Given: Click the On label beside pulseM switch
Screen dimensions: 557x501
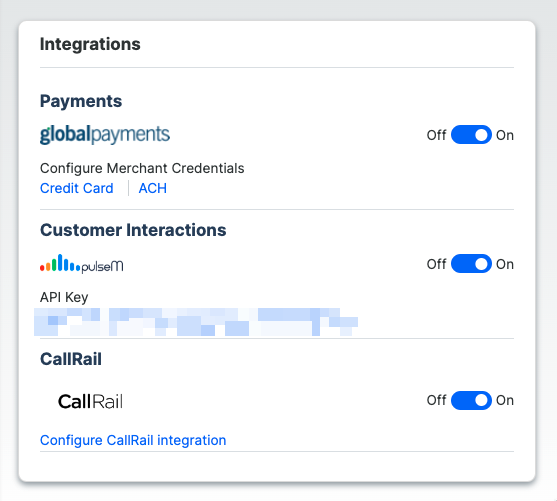Looking at the screenshot, I should pos(505,264).
